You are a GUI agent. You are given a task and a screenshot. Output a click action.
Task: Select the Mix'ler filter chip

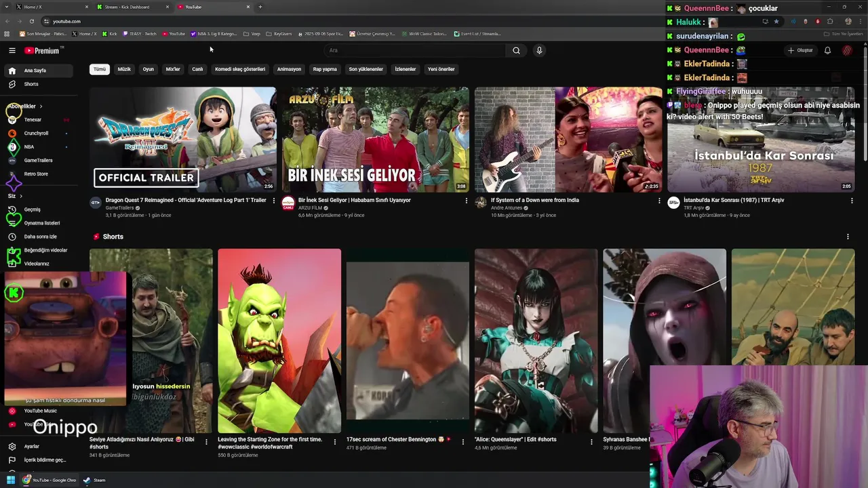[173, 69]
